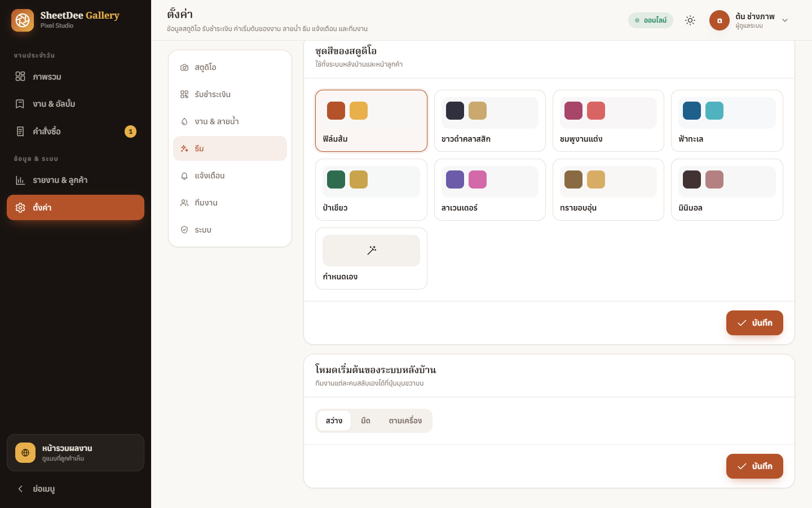The width and height of the screenshot is (812, 508).
Task: Click the order count badge on คำสั่งซื้อ
Action: (x=130, y=132)
